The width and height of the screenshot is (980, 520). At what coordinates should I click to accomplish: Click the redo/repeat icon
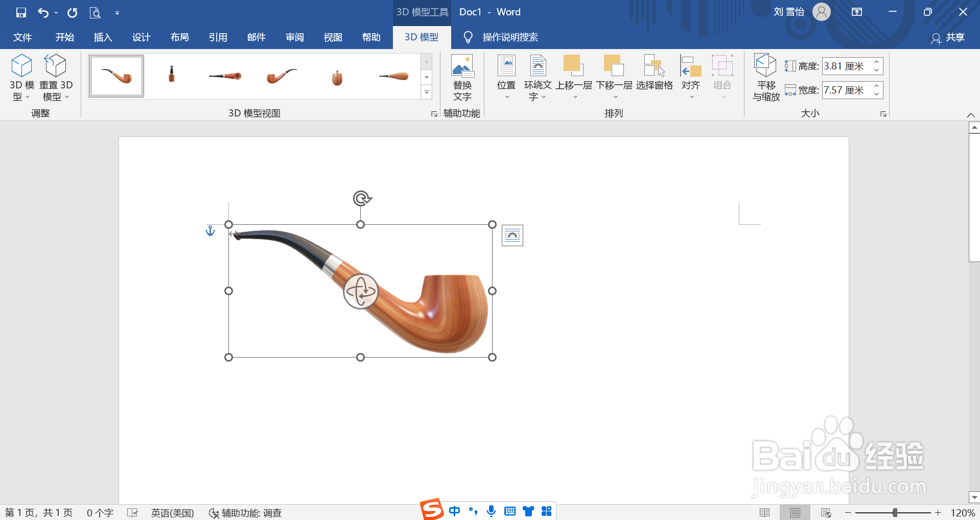[73, 12]
